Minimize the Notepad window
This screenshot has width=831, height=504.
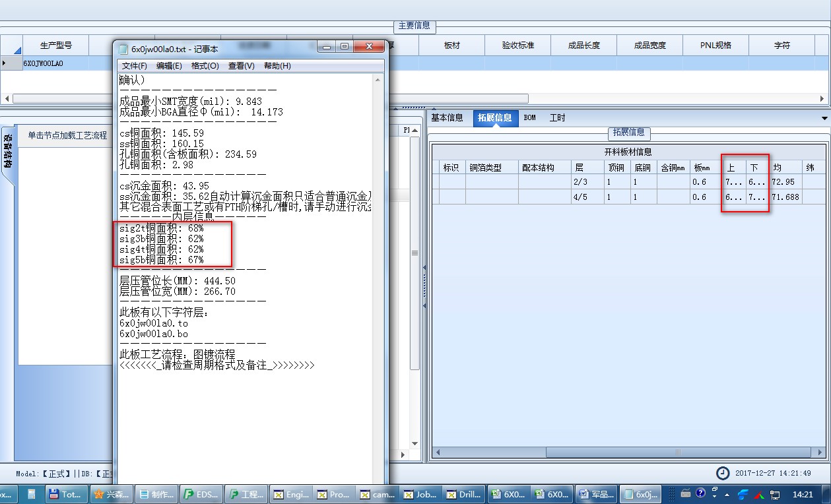pos(326,46)
